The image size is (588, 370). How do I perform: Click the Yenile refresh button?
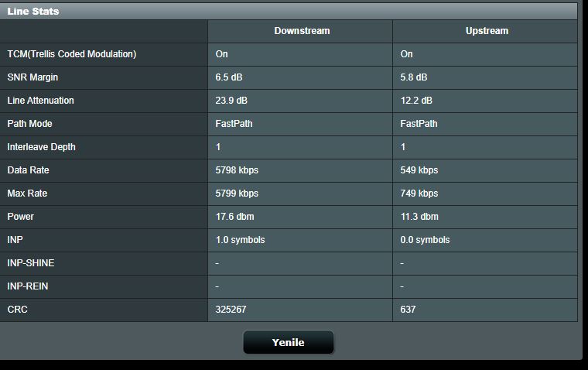[289, 342]
